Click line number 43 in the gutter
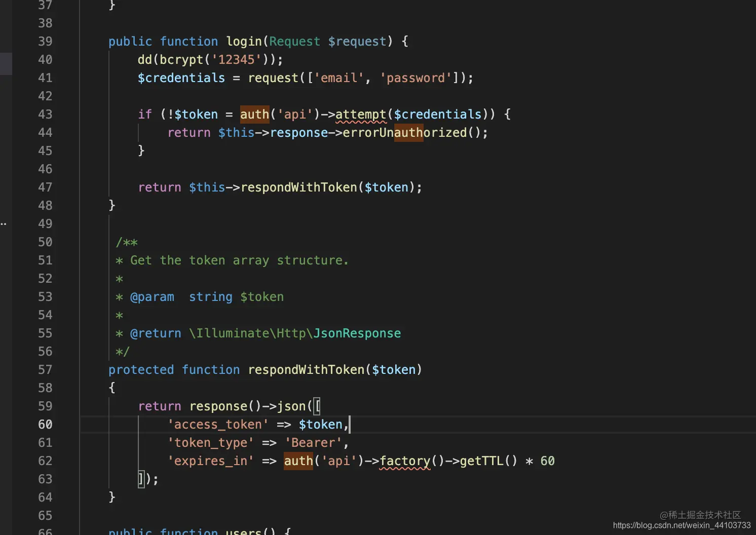 click(45, 114)
